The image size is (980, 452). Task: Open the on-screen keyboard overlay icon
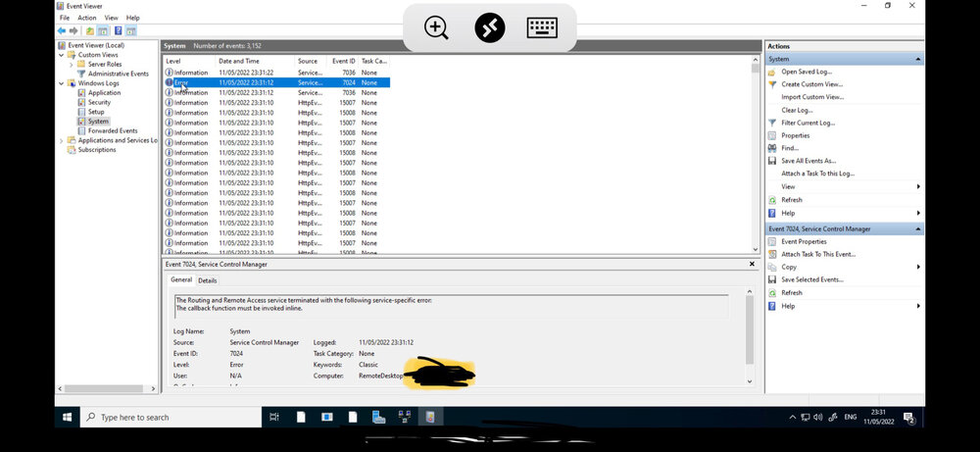[x=542, y=27]
